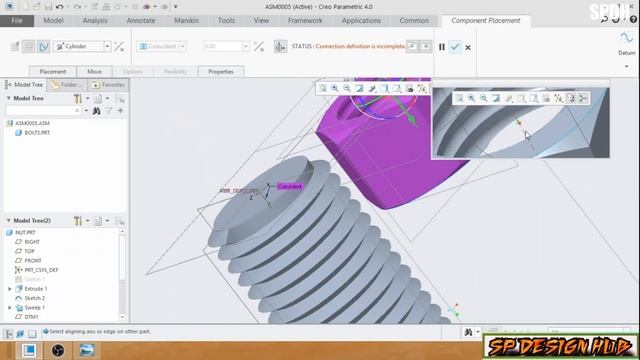The width and height of the screenshot is (640, 360).
Task: Accept placement with the green checkmark
Action: [455, 47]
